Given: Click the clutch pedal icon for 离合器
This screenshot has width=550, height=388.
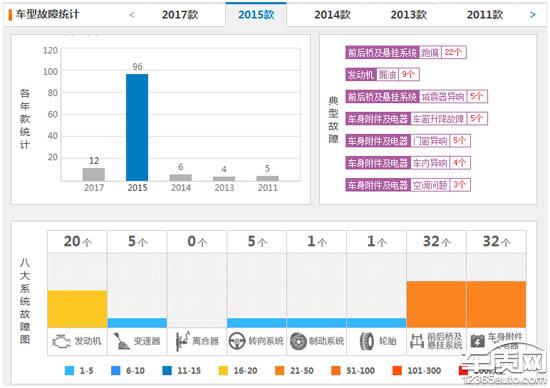Looking at the screenshot, I should [182, 341].
